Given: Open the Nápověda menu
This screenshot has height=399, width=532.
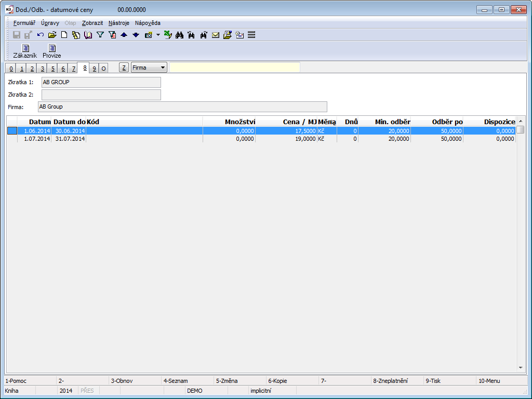Looking at the screenshot, I should 148,23.
